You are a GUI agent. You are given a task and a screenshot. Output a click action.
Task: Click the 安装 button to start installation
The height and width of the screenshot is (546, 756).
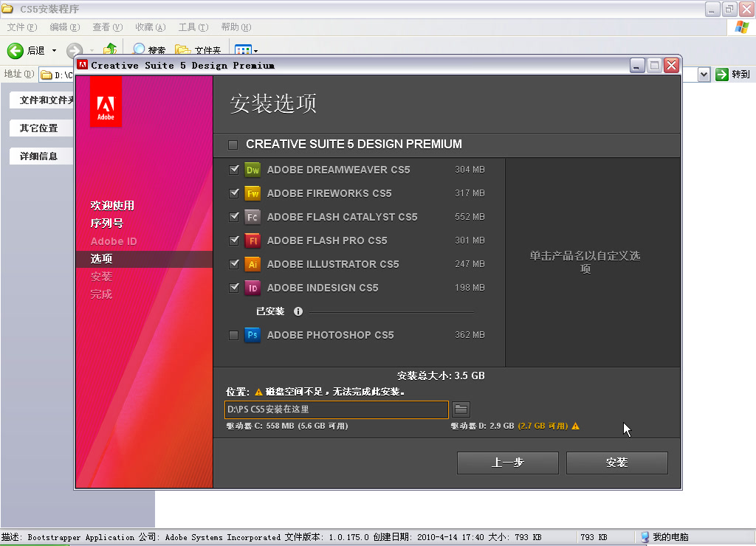coord(616,463)
